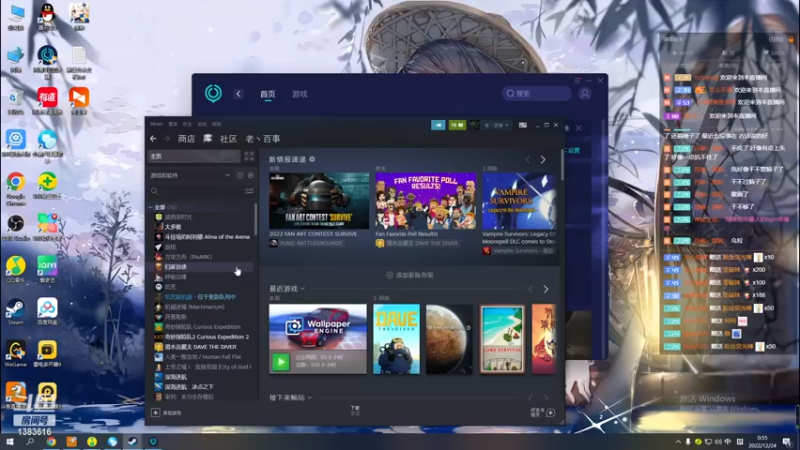The height and width of the screenshot is (450, 800).
Task: Click the back chevron in the WeGame-style window
Action: coord(238,94)
